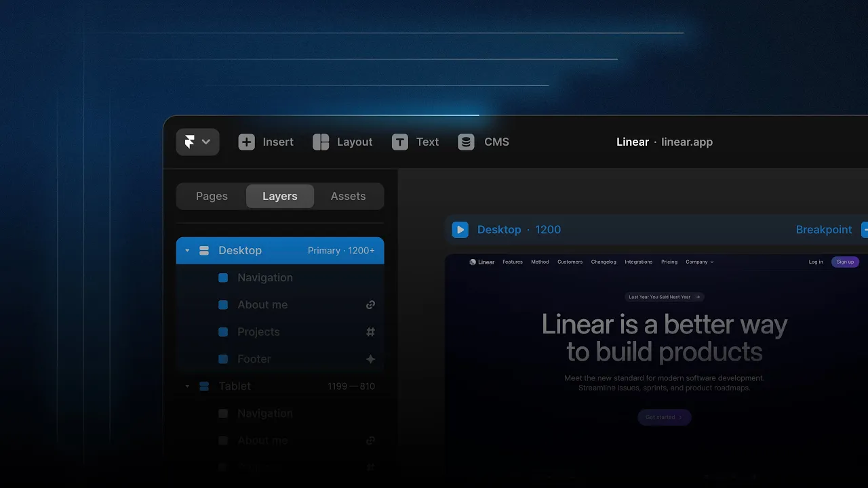Select the About me layer under Desktop

280,305
